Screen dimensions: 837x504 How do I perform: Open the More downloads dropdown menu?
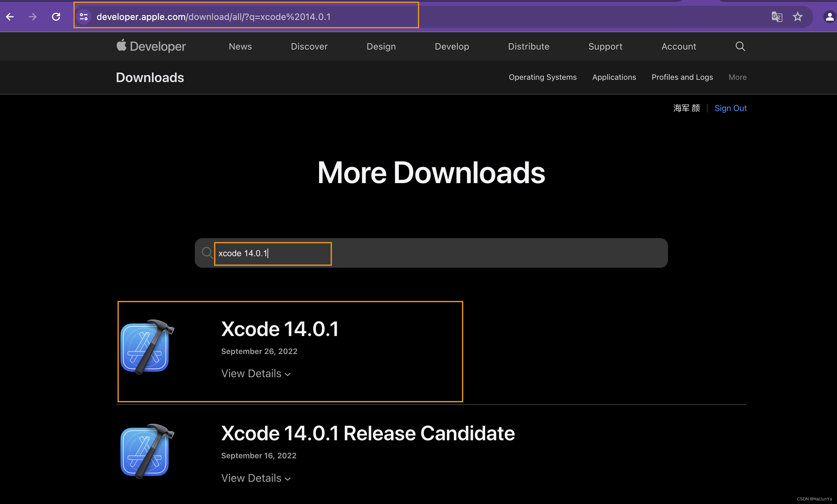coord(737,77)
